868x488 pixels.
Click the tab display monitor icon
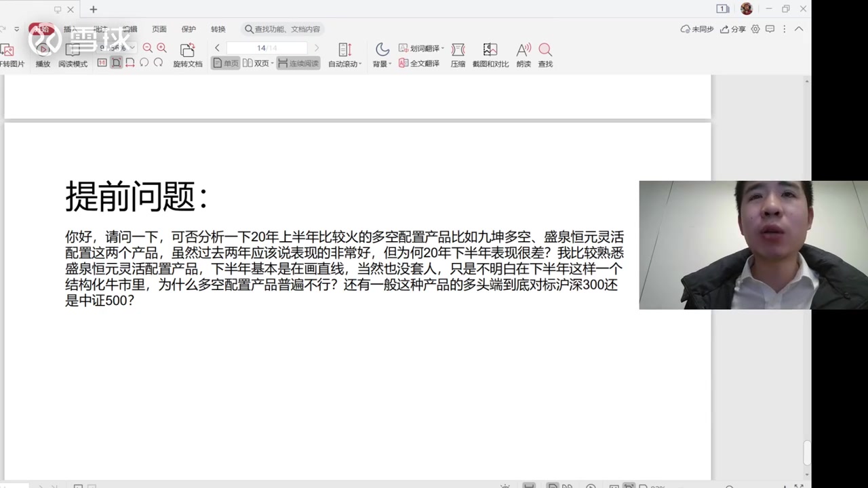[x=57, y=9]
